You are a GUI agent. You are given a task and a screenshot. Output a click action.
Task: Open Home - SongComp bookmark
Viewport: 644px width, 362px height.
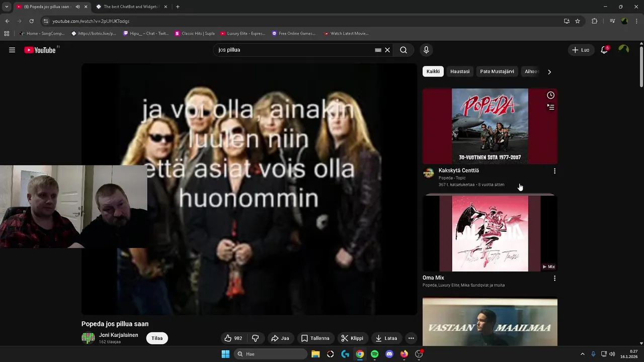point(42,34)
